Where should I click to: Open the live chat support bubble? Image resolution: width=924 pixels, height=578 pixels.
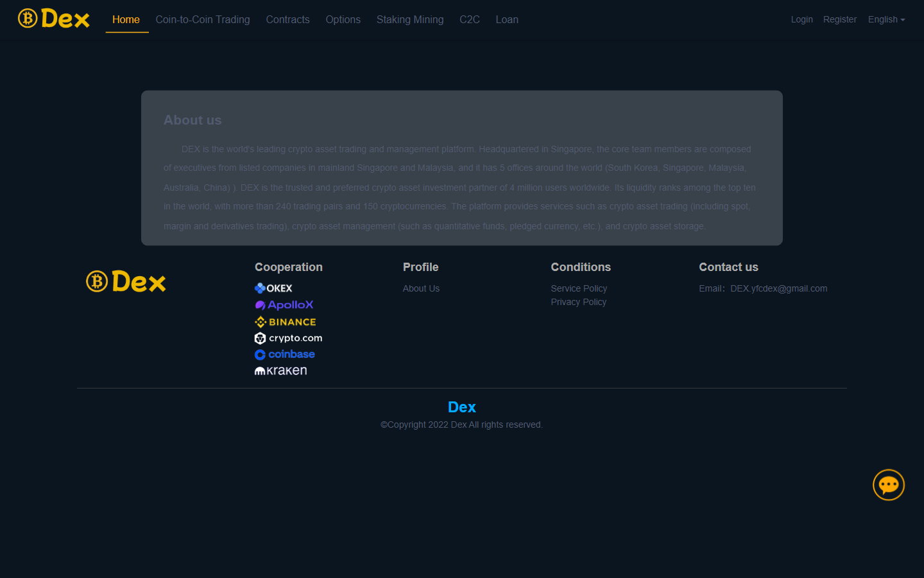click(889, 485)
